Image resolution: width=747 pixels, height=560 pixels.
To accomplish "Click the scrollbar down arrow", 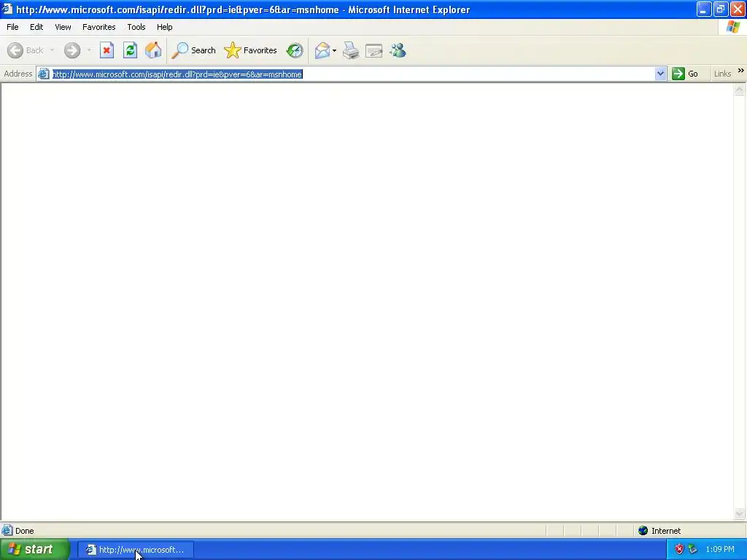I will (740, 513).
